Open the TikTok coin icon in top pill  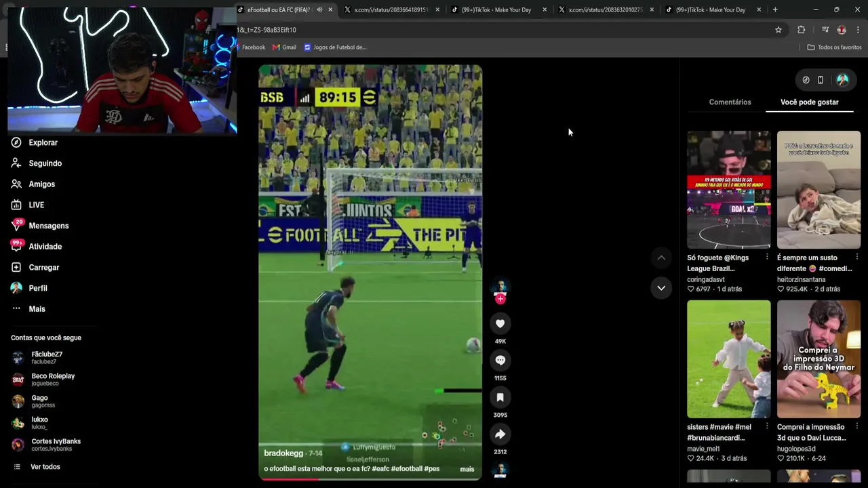point(806,80)
